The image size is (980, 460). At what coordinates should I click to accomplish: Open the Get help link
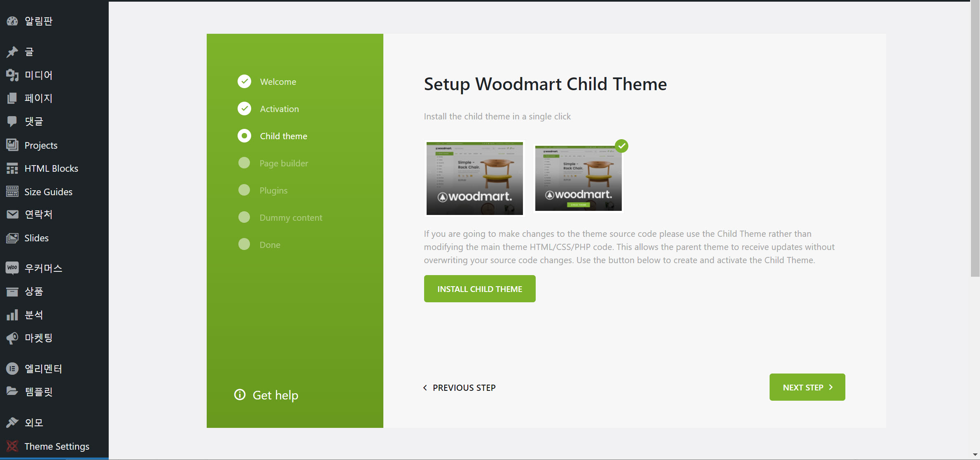[275, 395]
